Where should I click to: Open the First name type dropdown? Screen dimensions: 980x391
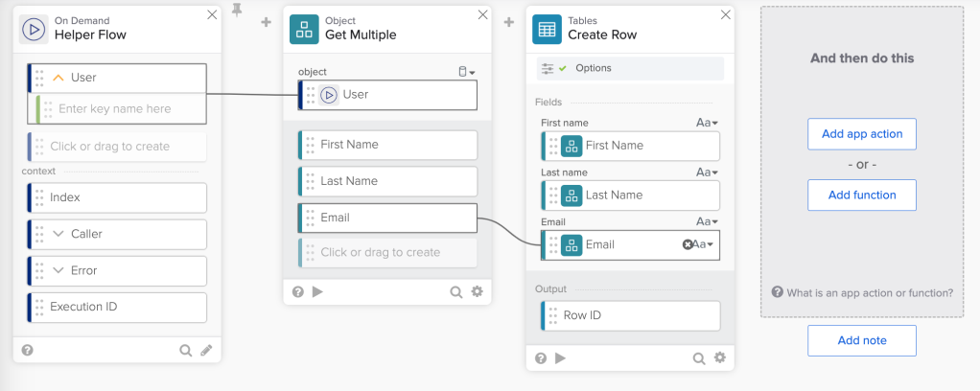708,123
